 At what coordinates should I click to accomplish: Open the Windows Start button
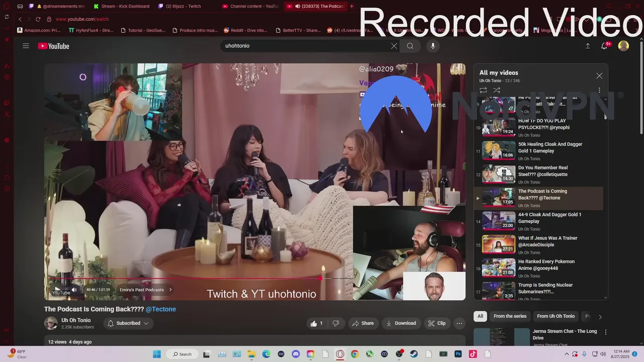pos(156,354)
